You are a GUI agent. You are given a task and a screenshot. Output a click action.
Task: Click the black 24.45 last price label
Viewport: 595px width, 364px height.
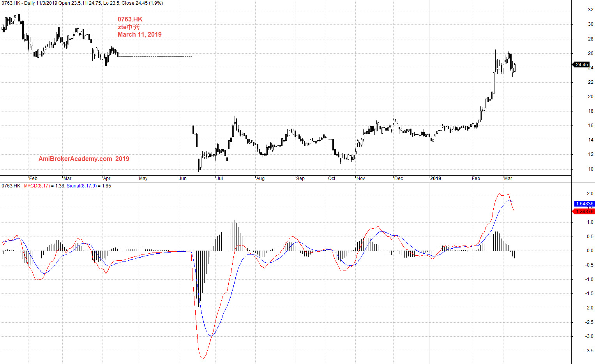pos(581,65)
